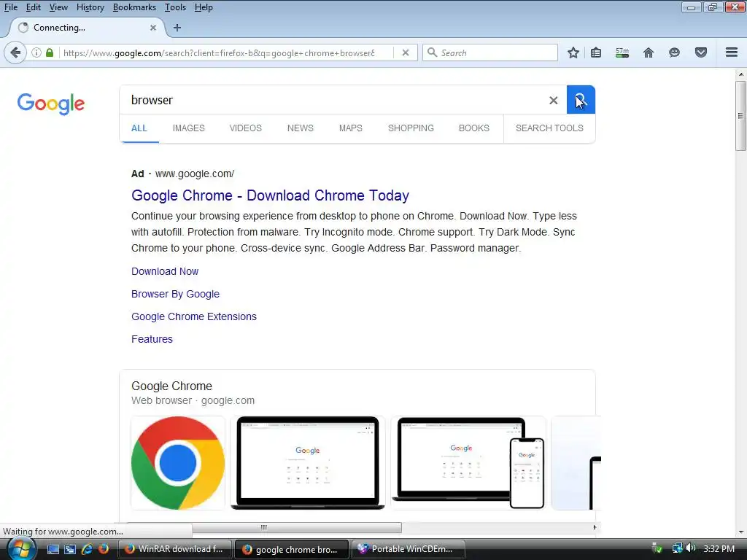Click the Safely Remove Hardware tray icon
Screen dimensions: 747x560
pyautogui.click(x=657, y=548)
